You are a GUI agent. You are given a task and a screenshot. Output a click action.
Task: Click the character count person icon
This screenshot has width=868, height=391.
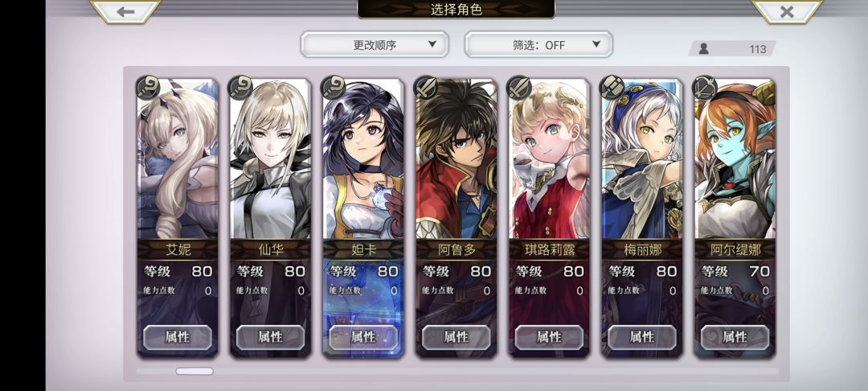pos(703,49)
